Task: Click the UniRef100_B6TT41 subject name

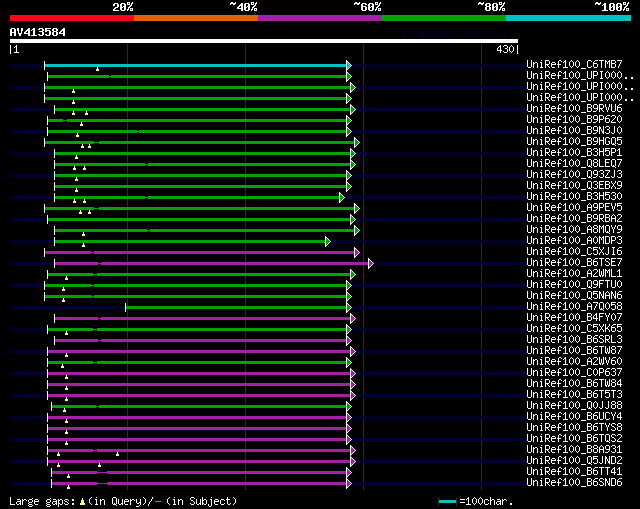Action: click(x=574, y=472)
